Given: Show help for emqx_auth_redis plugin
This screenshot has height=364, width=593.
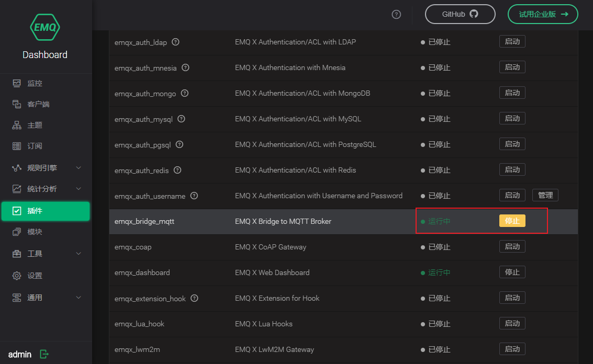Looking at the screenshot, I should coord(177,170).
